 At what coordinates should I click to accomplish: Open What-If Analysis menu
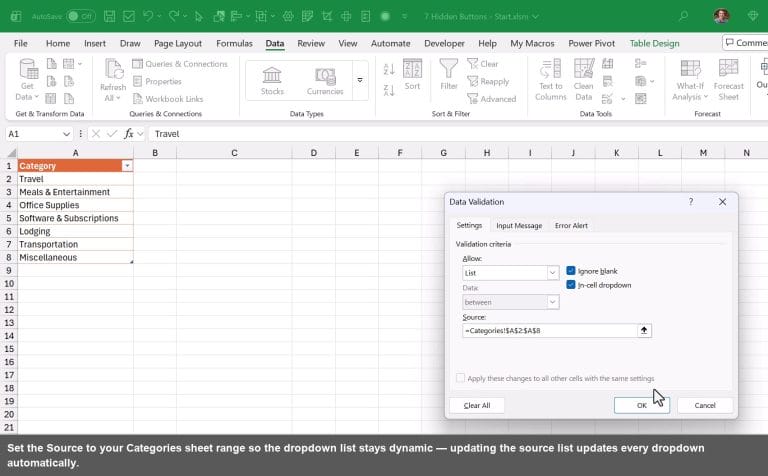pos(690,80)
